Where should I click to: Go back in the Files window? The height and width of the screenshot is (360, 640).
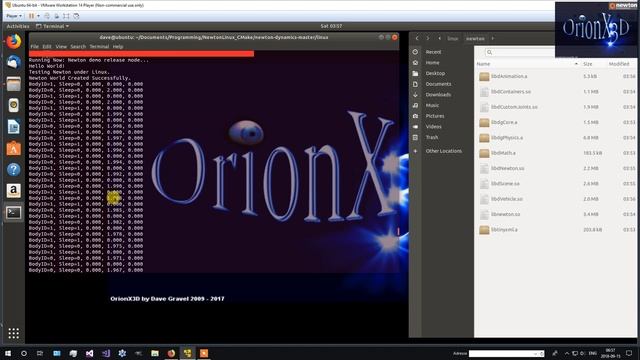[417, 38]
